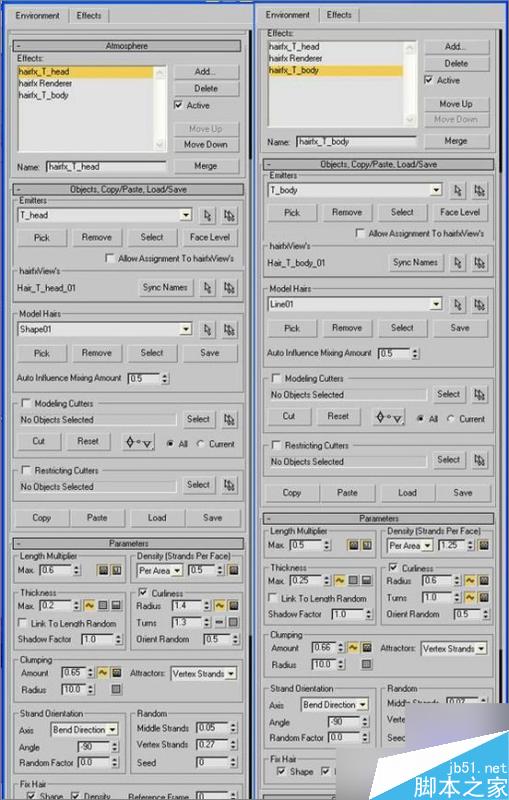
Task: Click cutter shape mode icon beside Reset in T_body panel
Action: pyautogui.click(x=389, y=417)
